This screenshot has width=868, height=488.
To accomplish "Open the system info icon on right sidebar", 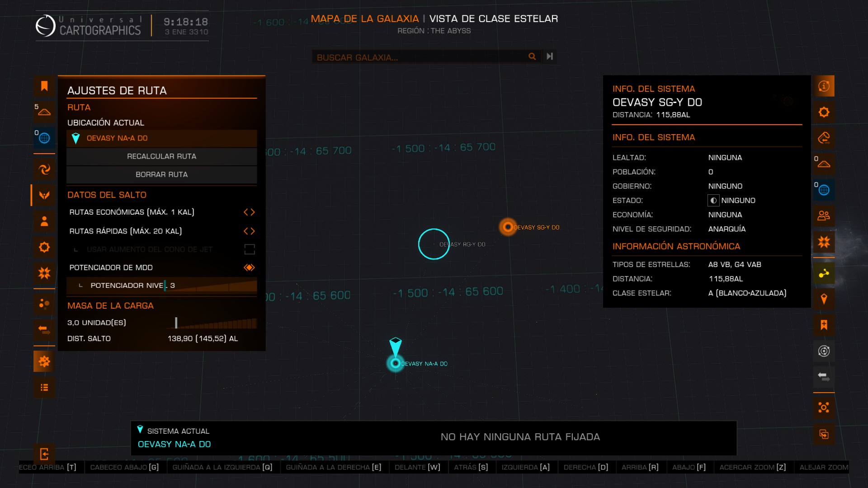I will pos(824,86).
